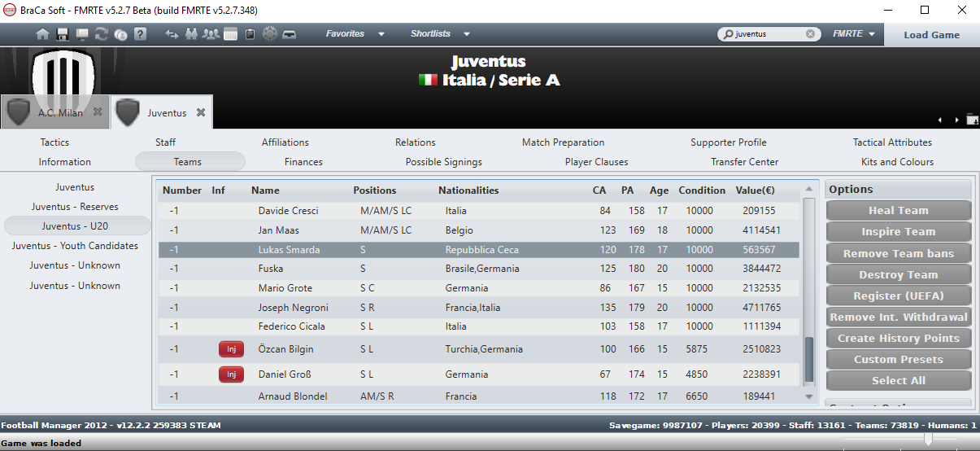Open the Transfer Center tab
The height and width of the screenshot is (451, 980).
[x=744, y=162]
